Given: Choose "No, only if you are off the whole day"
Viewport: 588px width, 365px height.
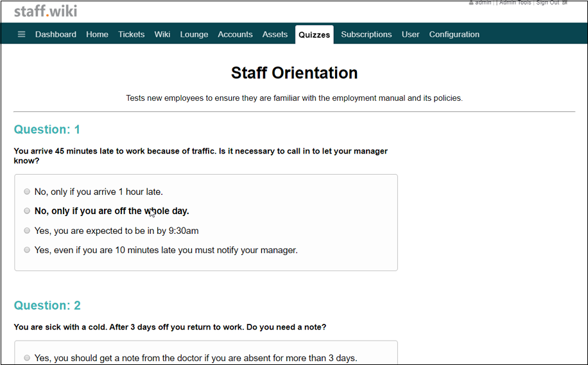Looking at the screenshot, I should point(27,211).
